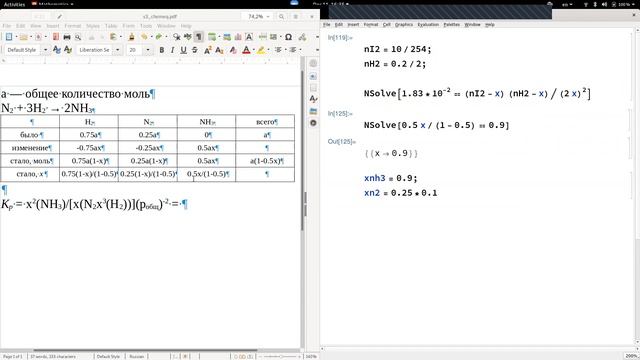Click the Insert Table icon

click(211, 37)
